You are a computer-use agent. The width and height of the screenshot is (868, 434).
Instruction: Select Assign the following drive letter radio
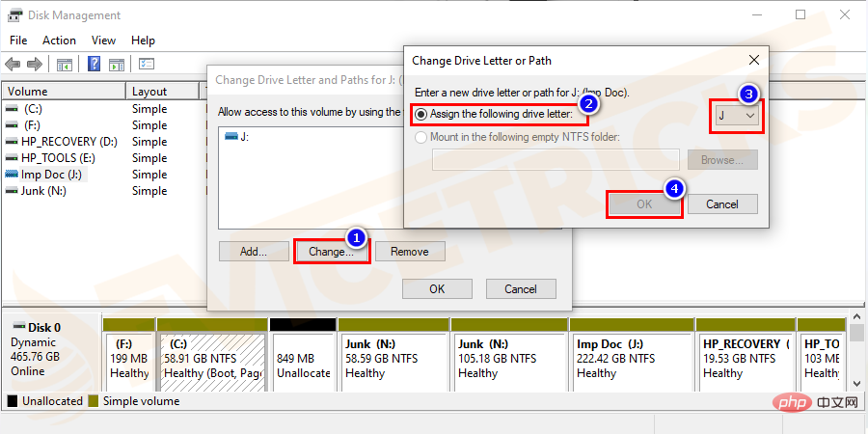[x=421, y=115]
